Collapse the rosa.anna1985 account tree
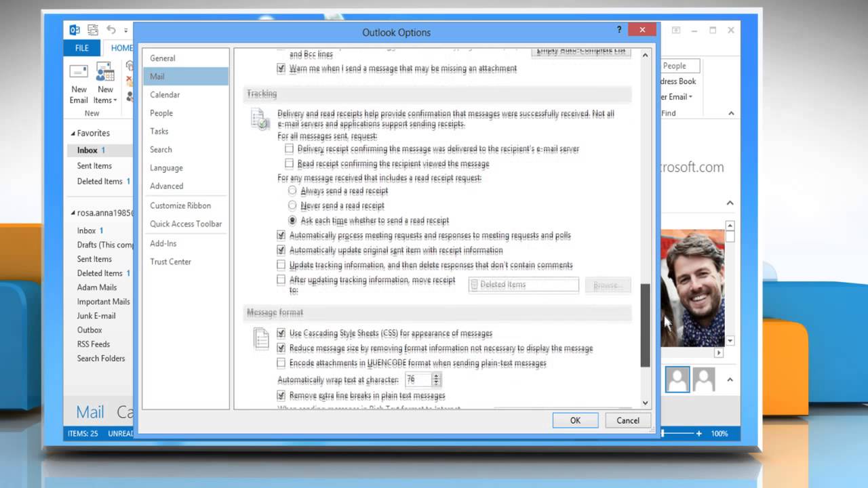868x488 pixels. click(72, 213)
